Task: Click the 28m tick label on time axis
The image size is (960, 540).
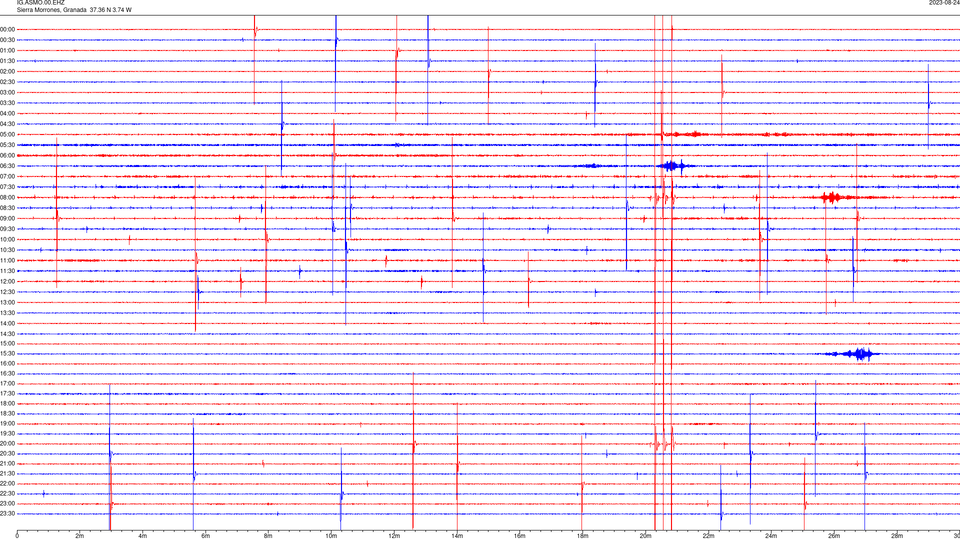Action: click(x=896, y=536)
